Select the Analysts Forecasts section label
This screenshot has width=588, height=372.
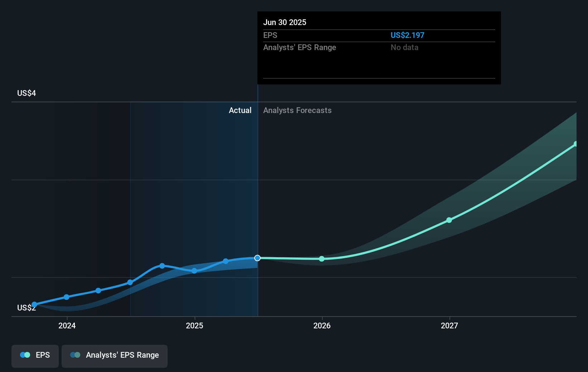(297, 110)
